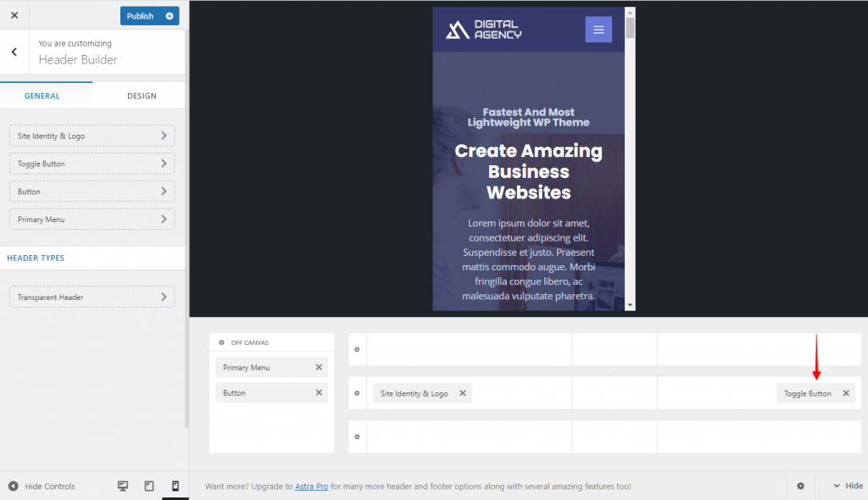868x500 pixels.
Task: Open Off Canvas settings via its gear icon
Action: pos(222,342)
